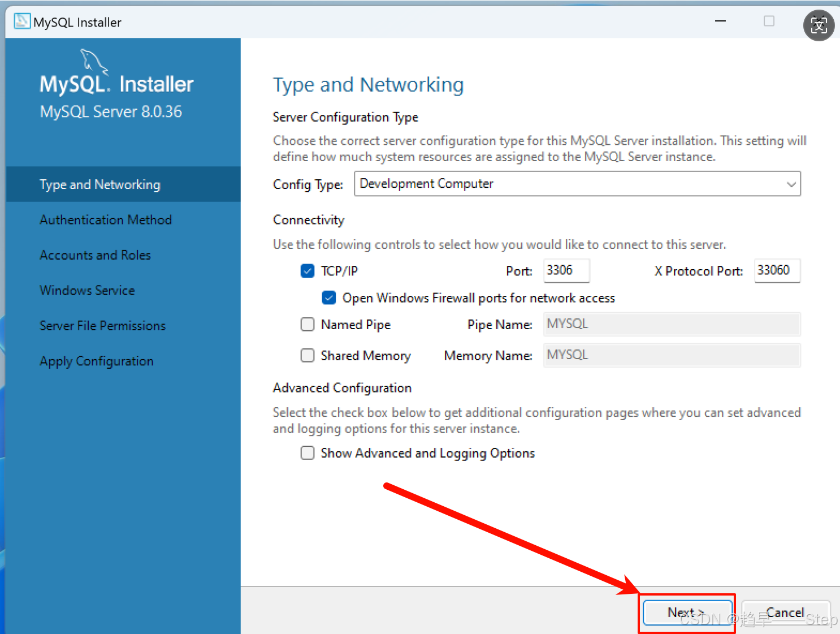Screen dimensions: 840x634
Task: Click the Advanced Configuration section label
Action: (x=342, y=388)
